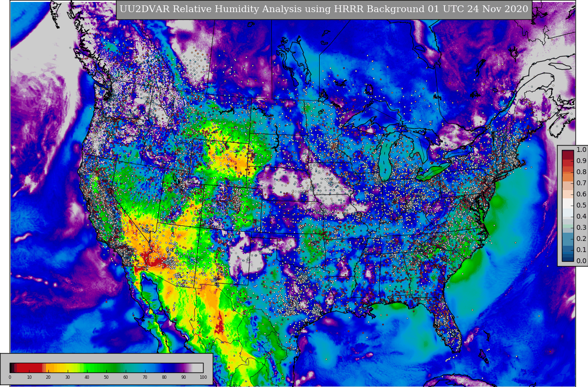Select the 0.1 label on vertical colorbar

click(x=581, y=250)
